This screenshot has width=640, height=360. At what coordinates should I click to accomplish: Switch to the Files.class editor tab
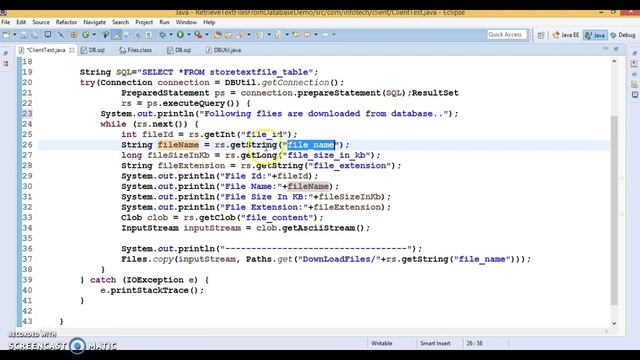click(136, 50)
